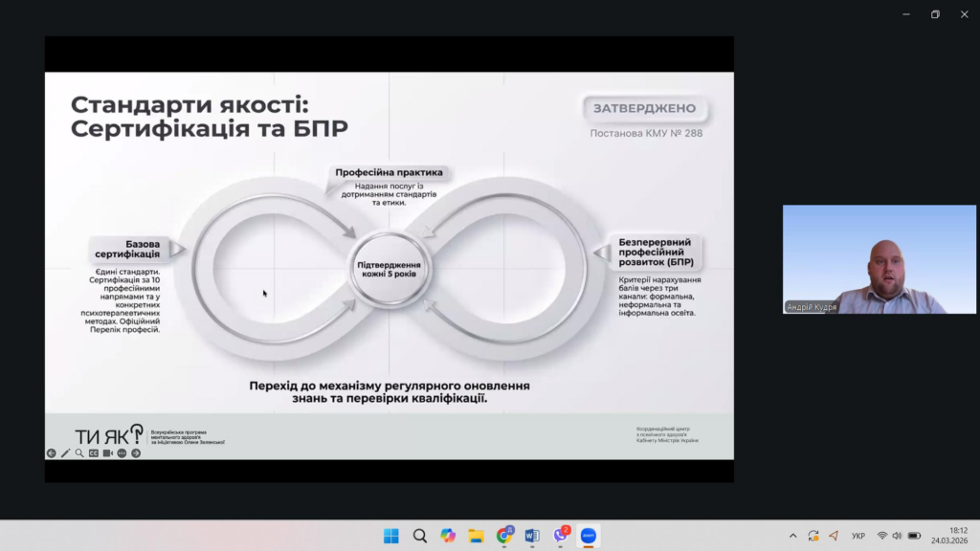Toggle the camera in slideshow toolbar
Image resolution: width=980 pixels, height=551 pixels.
108,453
